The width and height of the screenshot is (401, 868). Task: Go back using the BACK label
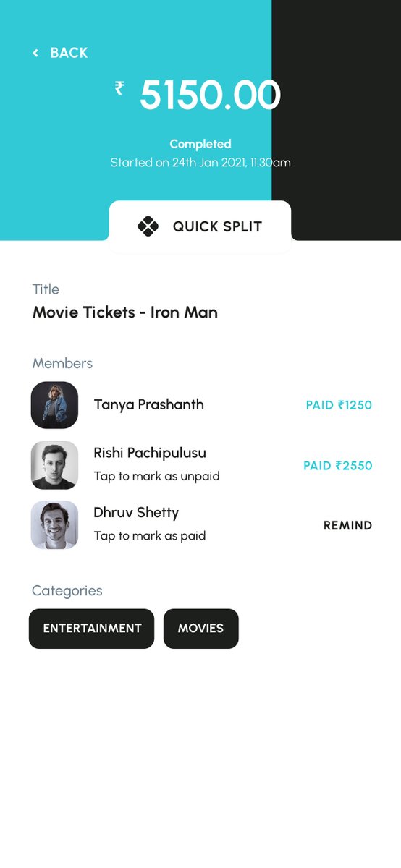click(69, 53)
